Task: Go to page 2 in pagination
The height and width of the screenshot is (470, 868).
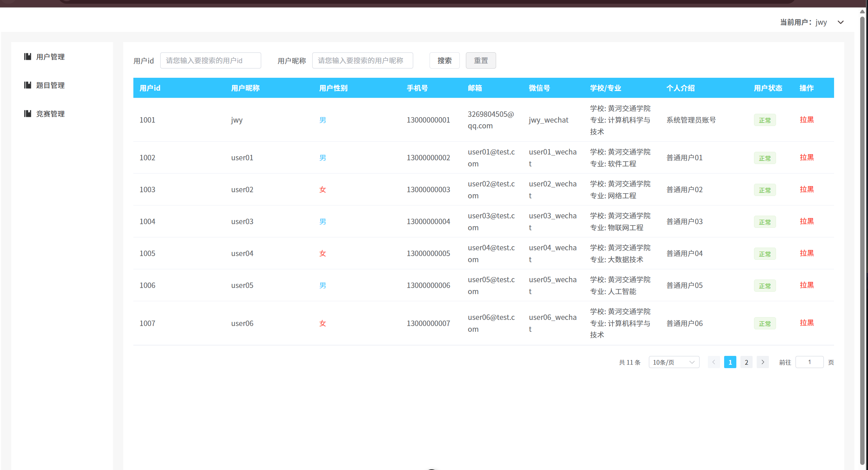Action: (x=746, y=362)
